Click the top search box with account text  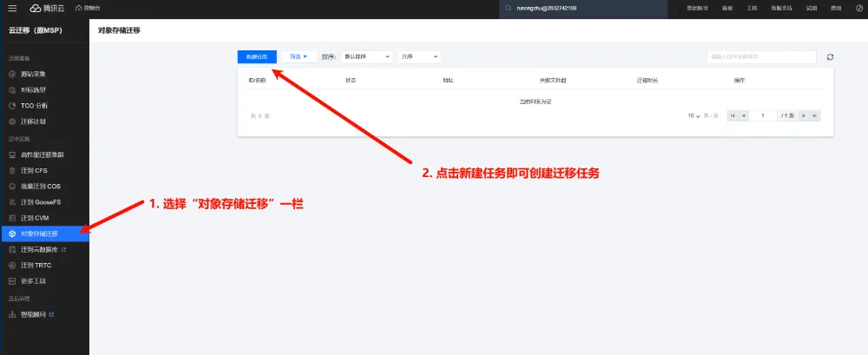(x=583, y=9)
